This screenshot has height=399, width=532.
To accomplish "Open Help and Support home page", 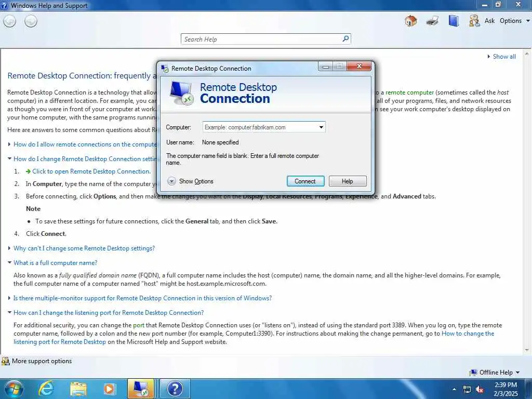I will coord(410,21).
